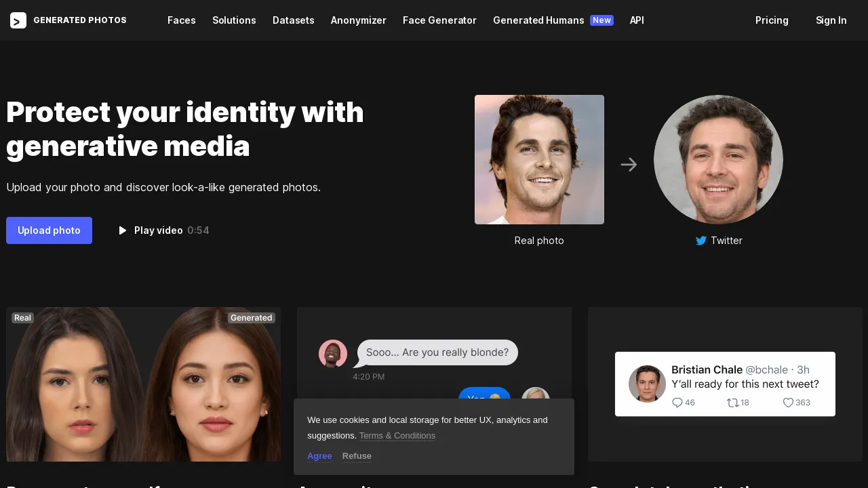The height and width of the screenshot is (488, 868).
Task: Refuse cookies
Action: tap(357, 456)
